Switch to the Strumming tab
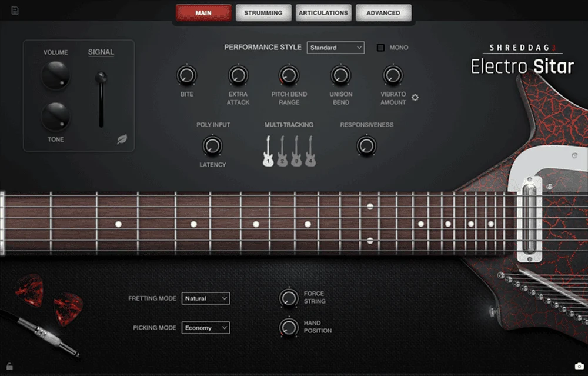Screen dimensions: 588x376 tap(263, 13)
